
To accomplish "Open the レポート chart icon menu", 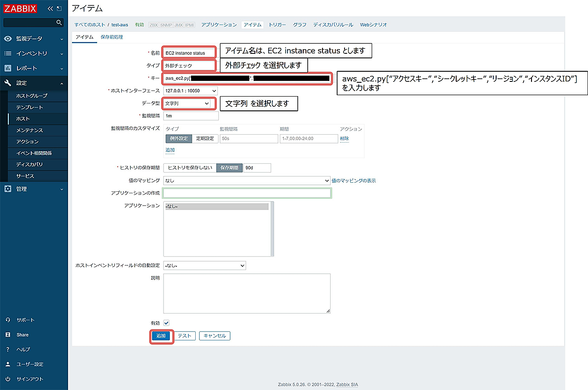I will [x=8, y=69].
